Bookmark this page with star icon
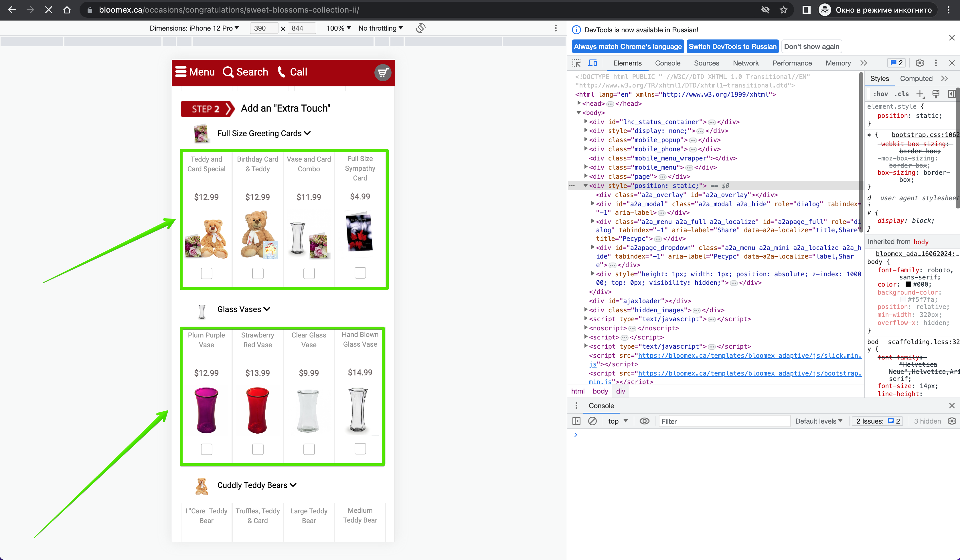The width and height of the screenshot is (960, 560). click(783, 10)
